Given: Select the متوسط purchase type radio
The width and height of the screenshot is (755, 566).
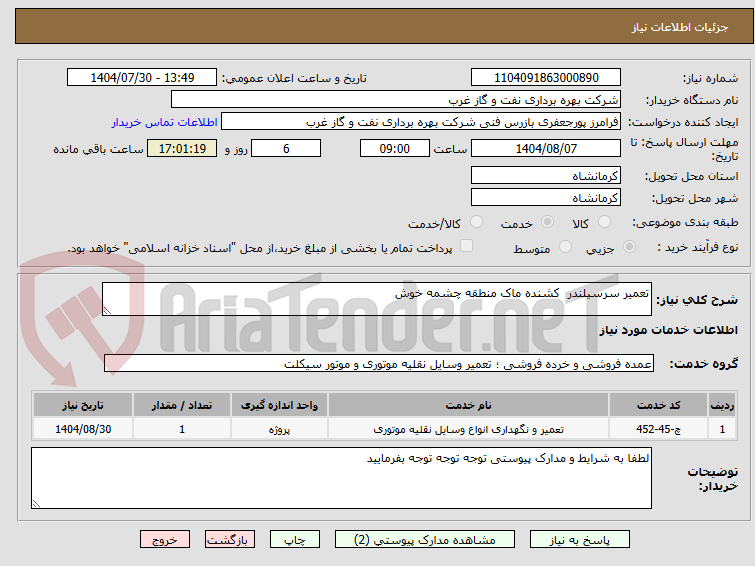Looking at the screenshot, I should coord(565,247).
